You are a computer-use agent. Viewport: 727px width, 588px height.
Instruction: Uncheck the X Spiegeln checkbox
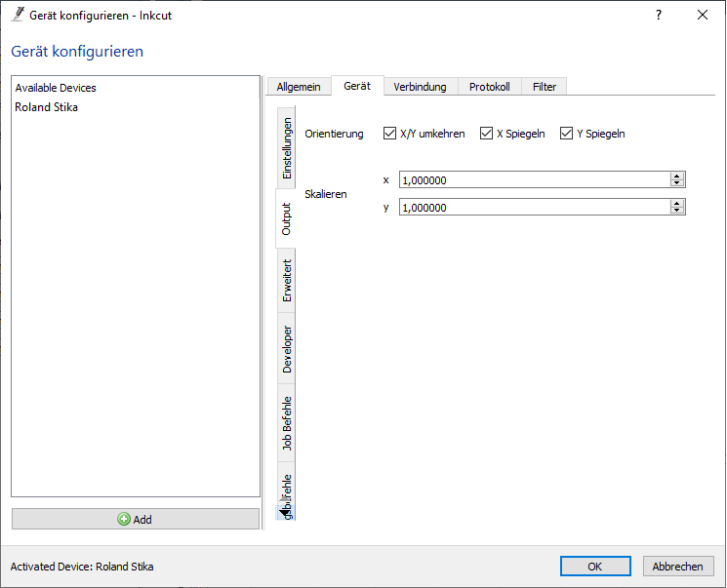coord(487,134)
